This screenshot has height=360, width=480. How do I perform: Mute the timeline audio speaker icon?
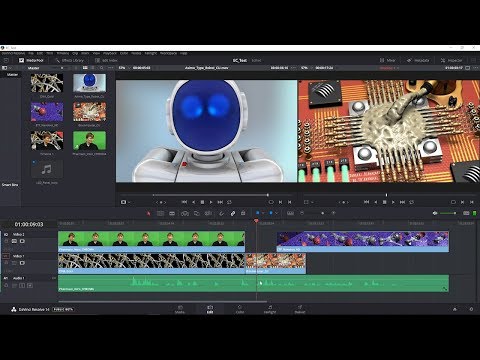pyautogui.click(x=435, y=213)
